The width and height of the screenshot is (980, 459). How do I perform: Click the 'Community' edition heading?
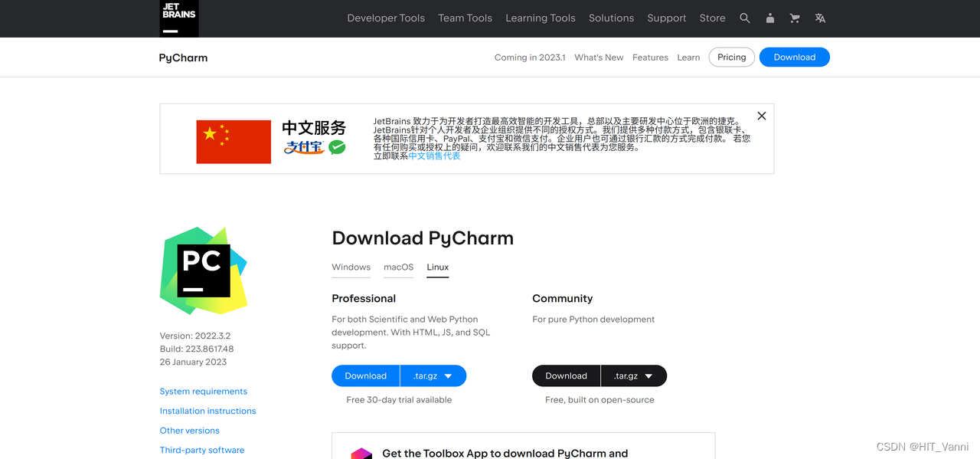[x=563, y=299]
